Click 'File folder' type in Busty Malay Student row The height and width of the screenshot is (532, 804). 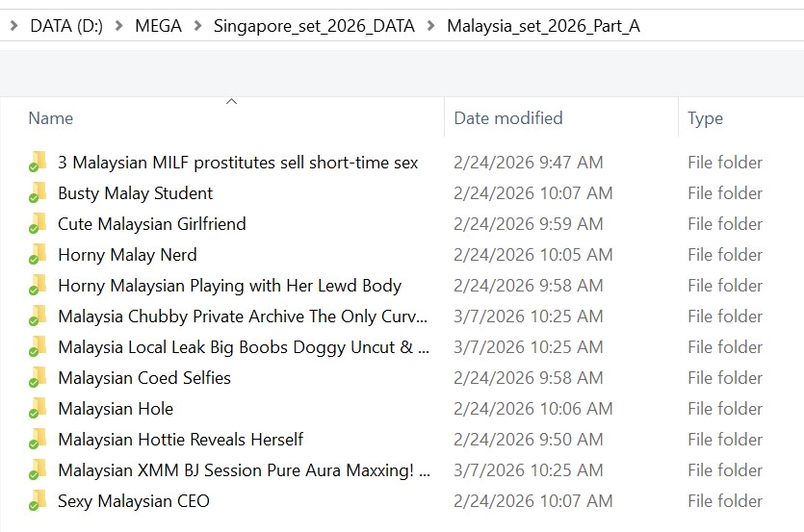(725, 193)
